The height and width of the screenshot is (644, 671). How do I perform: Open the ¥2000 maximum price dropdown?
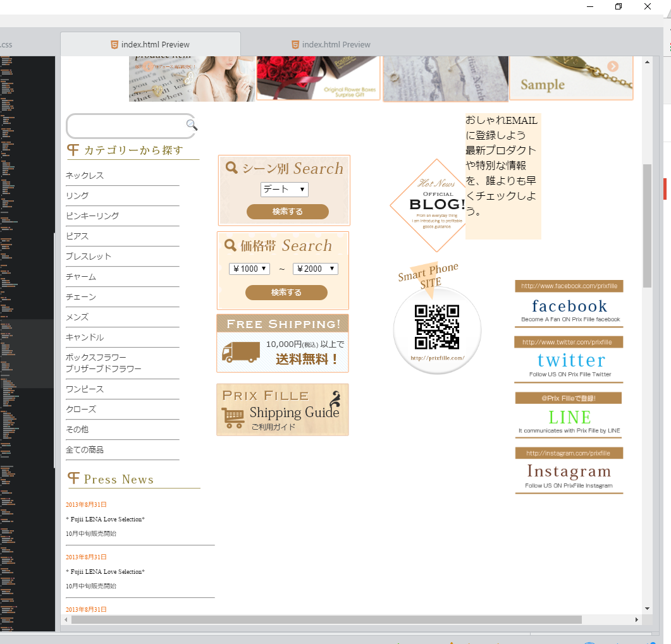pos(315,269)
